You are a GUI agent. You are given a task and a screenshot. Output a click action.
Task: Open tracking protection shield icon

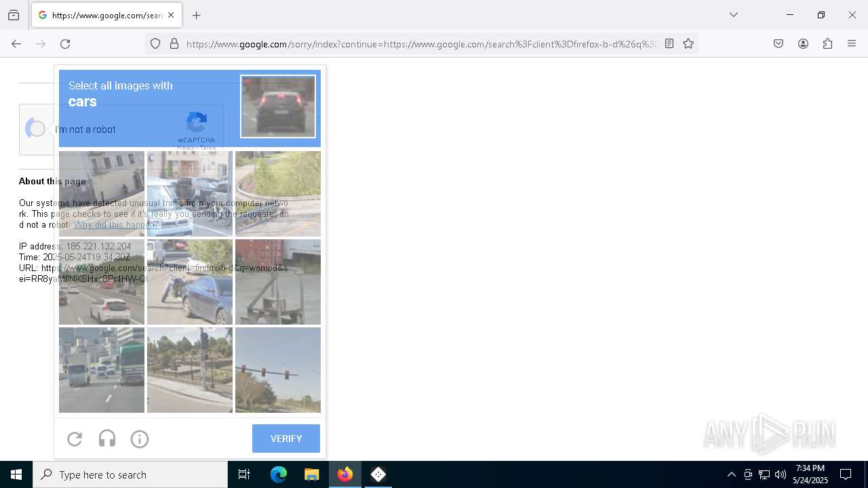point(155,44)
